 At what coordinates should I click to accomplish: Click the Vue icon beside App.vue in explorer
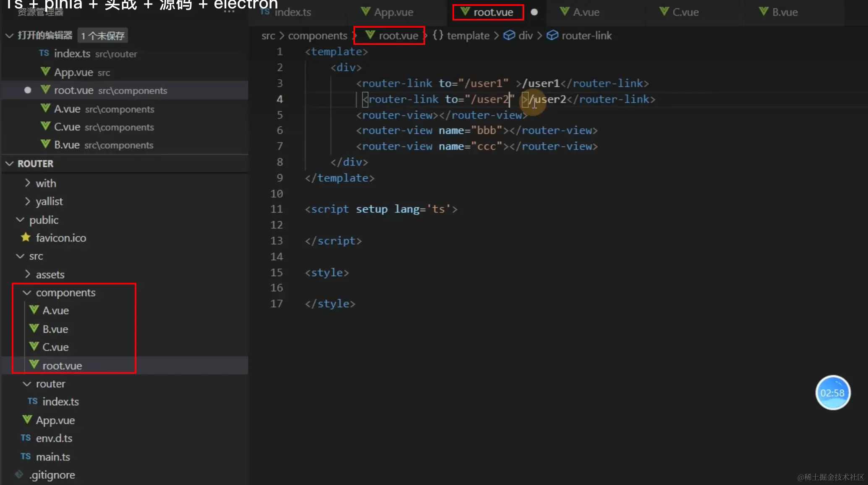[x=27, y=420]
